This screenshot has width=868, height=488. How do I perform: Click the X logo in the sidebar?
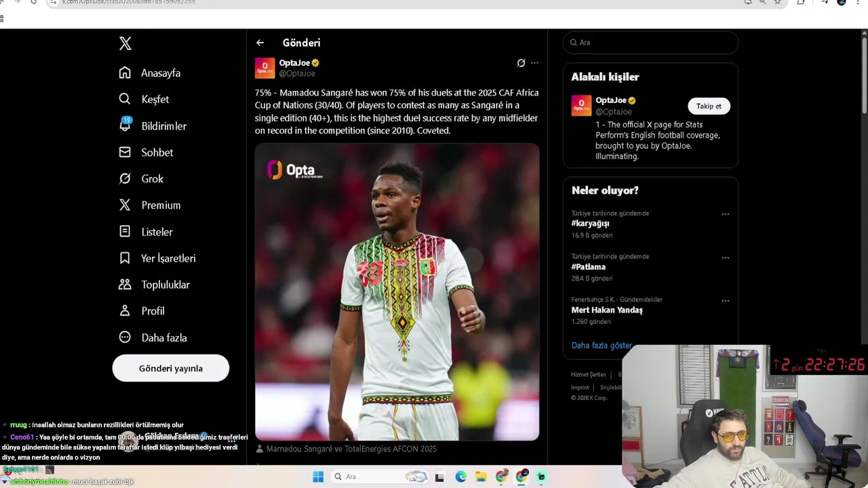click(125, 43)
